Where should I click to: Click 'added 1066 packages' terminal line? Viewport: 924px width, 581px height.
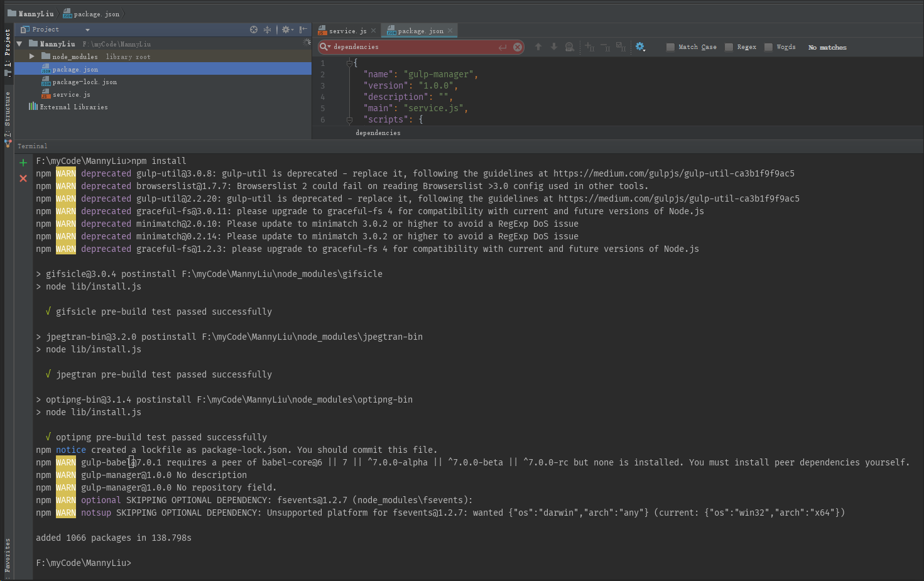click(114, 538)
